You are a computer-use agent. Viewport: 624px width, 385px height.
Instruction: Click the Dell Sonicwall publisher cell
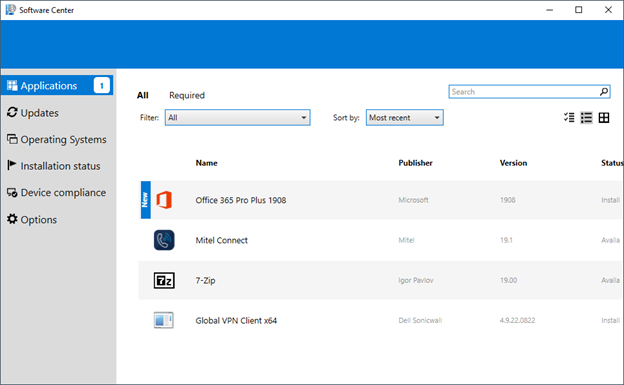420,321
